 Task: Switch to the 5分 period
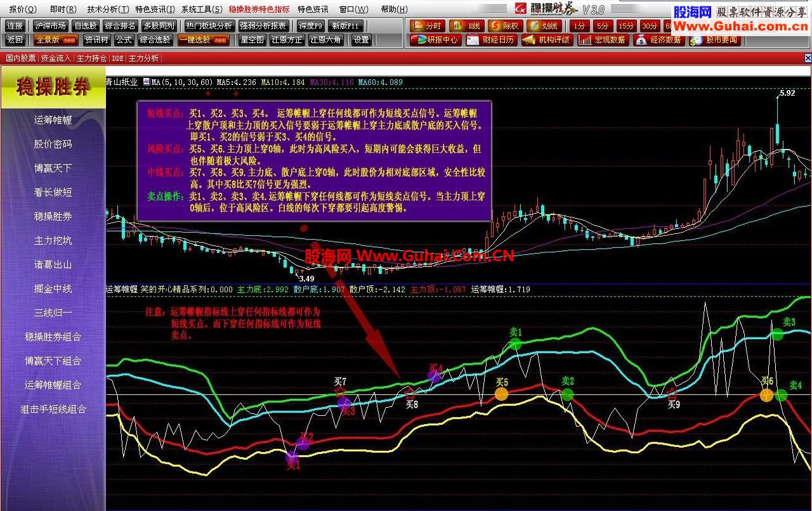(603, 26)
